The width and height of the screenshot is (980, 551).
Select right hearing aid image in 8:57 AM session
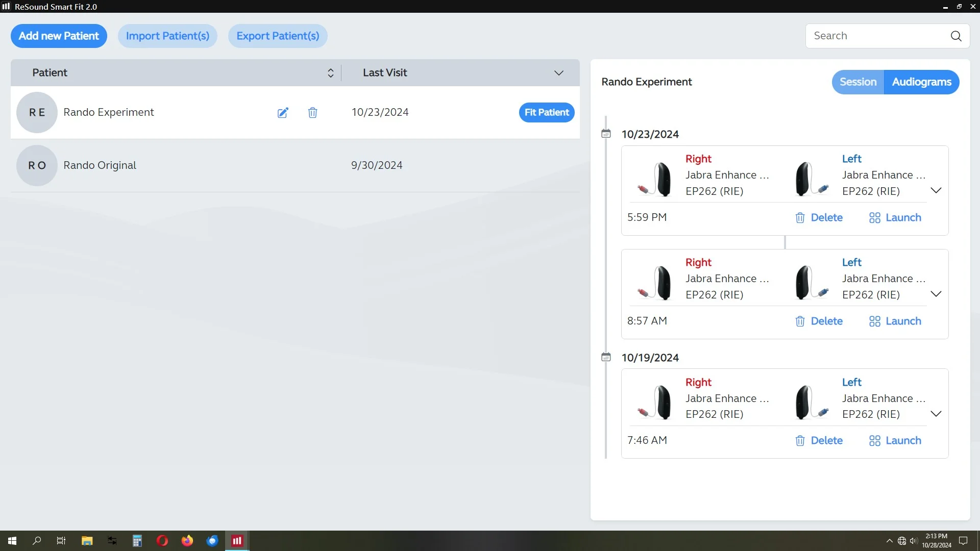[x=654, y=283]
